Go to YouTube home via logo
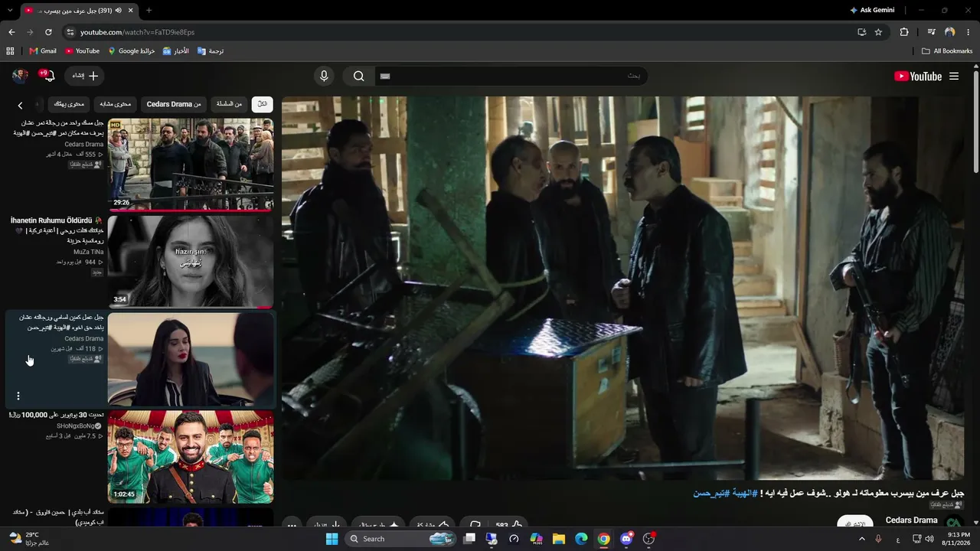 coord(918,76)
